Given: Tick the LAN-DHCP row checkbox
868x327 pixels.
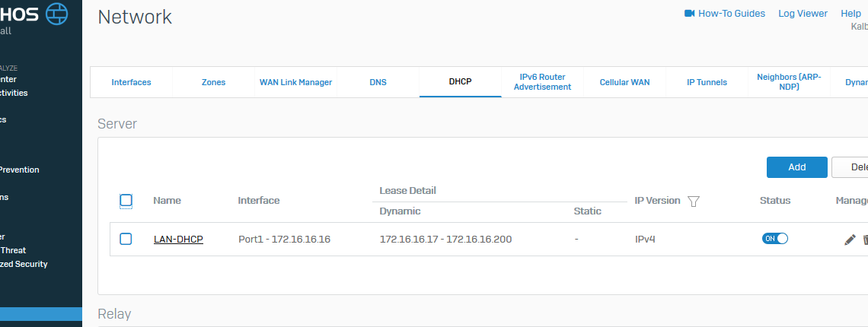Looking at the screenshot, I should pyautogui.click(x=126, y=239).
